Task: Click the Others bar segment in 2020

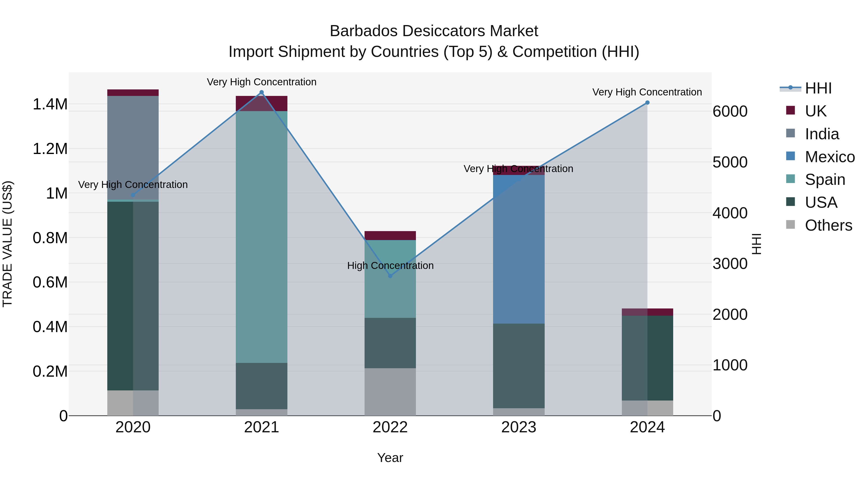Action: (x=133, y=403)
